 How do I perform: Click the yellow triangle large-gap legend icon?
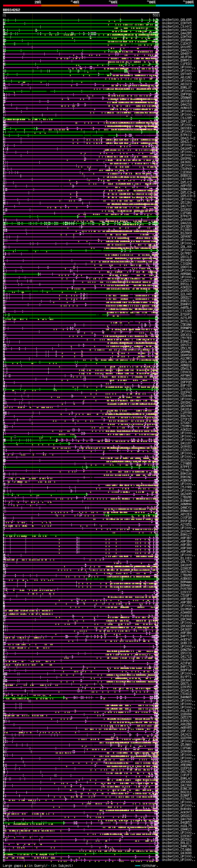pos(25,865)
